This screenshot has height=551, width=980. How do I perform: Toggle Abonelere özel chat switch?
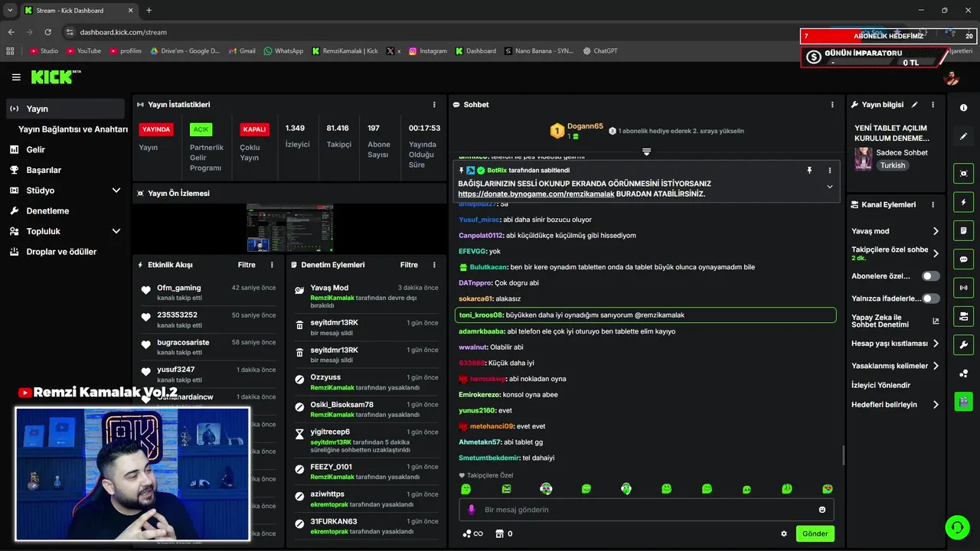click(x=930, y=275)
